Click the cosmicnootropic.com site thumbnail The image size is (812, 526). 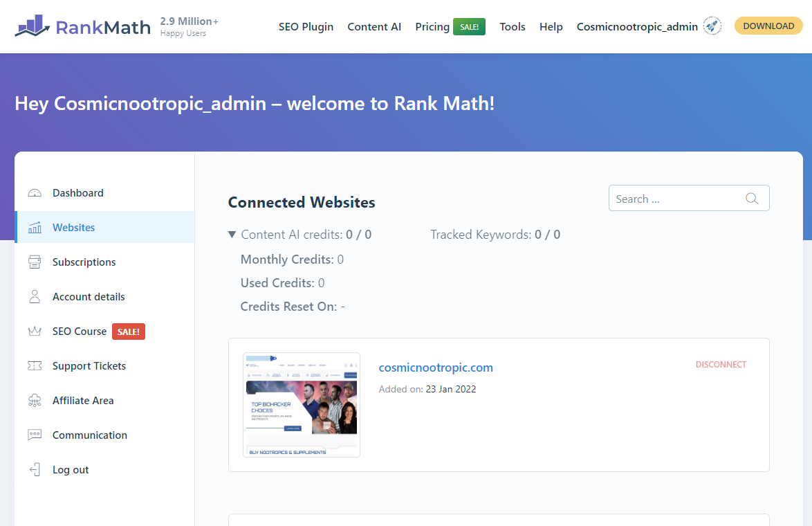point(302,405)
